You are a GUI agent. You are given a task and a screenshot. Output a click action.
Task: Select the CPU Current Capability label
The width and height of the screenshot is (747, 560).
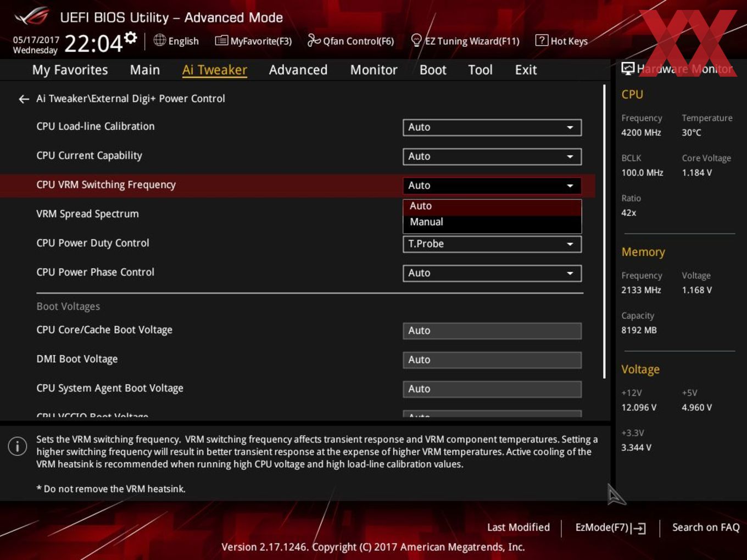click(x=90, y=156)
